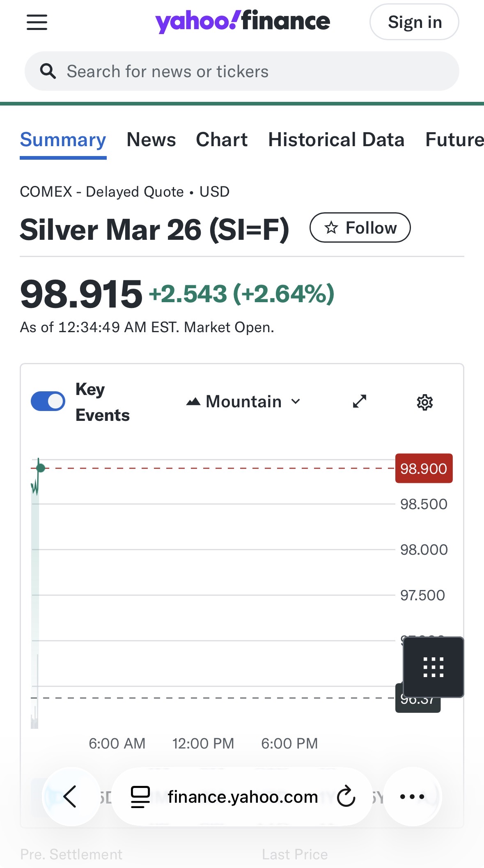Switch to the Chart tab
484x868 pixels.
point(222,140)
